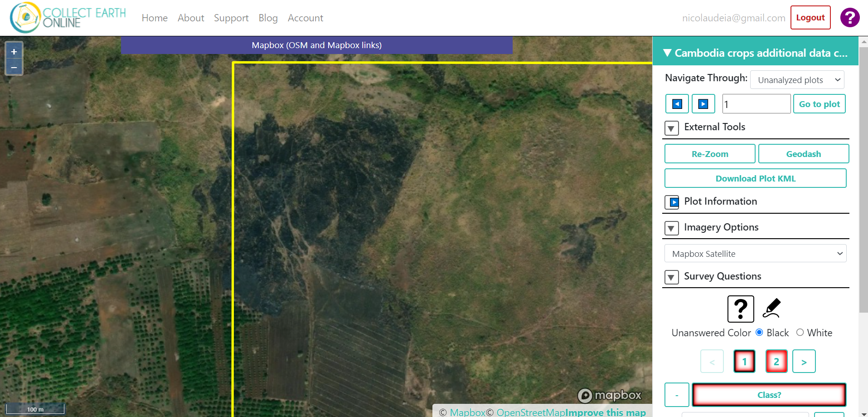Open the purple help question mark icon
Image resolution: width=868 pixels, height=417 pixels.
tap(850, 18)
